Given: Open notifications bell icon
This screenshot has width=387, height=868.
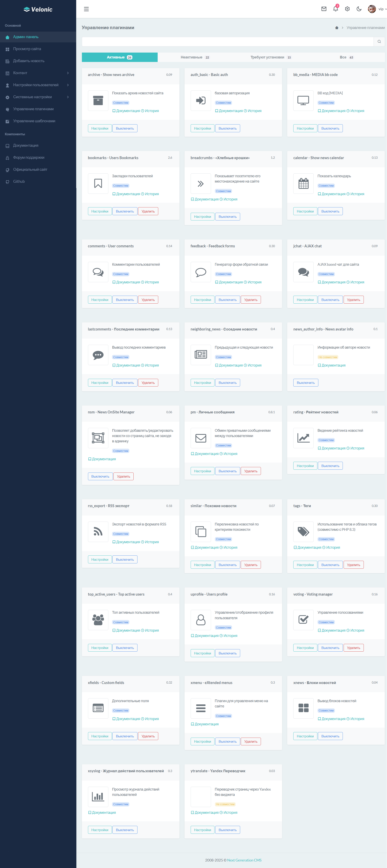Looking at the screenshot, I should (x=335, y=9).
